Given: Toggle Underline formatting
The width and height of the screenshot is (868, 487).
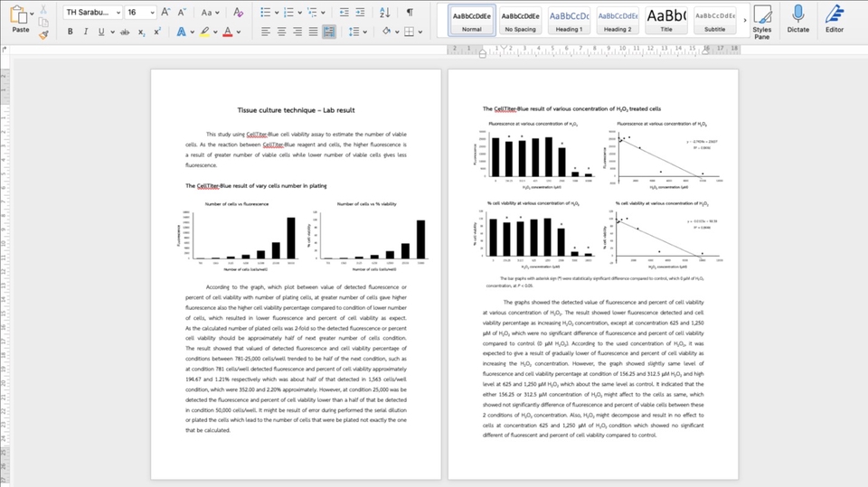Looking at the screenshot, I should coord(100,33).
